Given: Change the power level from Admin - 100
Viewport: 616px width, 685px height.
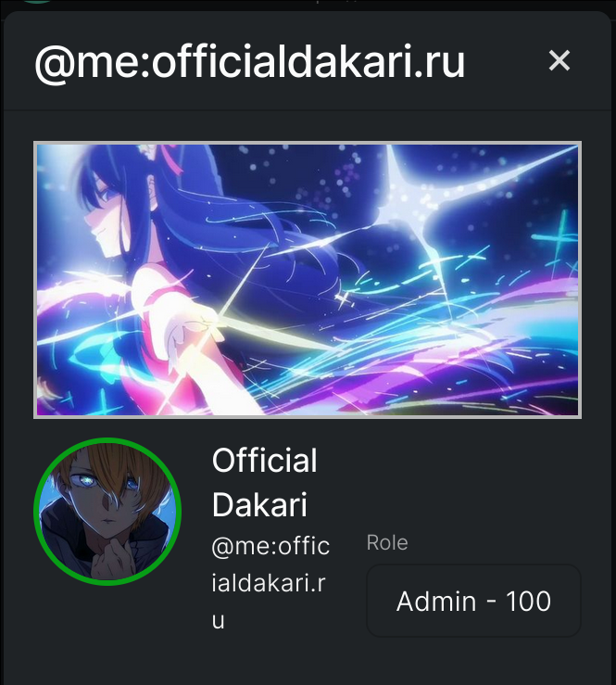Looking at the screenshot, I should (x=473, y=601).
